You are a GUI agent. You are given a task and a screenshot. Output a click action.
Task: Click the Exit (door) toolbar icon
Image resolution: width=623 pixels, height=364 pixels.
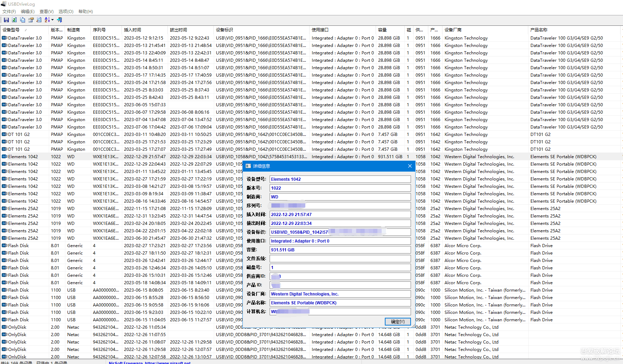click(x=59, y=20)
